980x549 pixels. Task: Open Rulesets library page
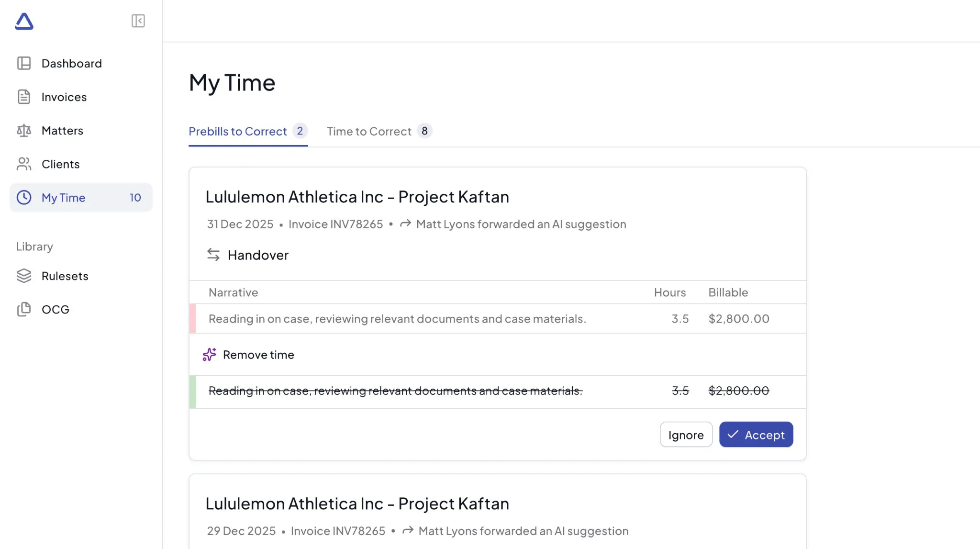(65, 276)
